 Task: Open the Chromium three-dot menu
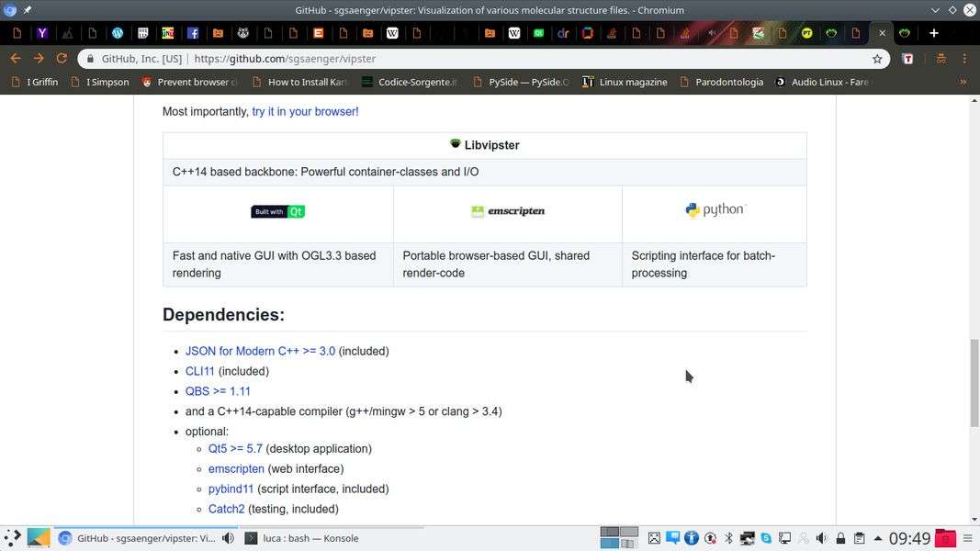(964, 59)
